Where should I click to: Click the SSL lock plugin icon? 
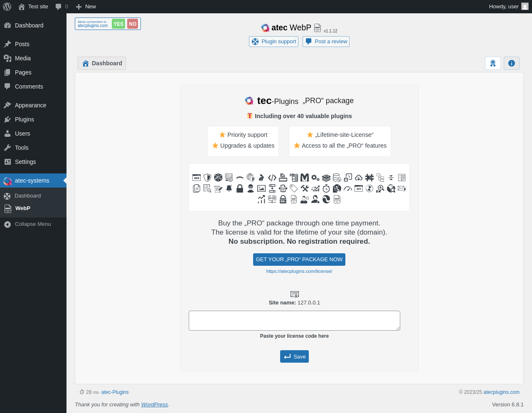[x=283, y=199]
